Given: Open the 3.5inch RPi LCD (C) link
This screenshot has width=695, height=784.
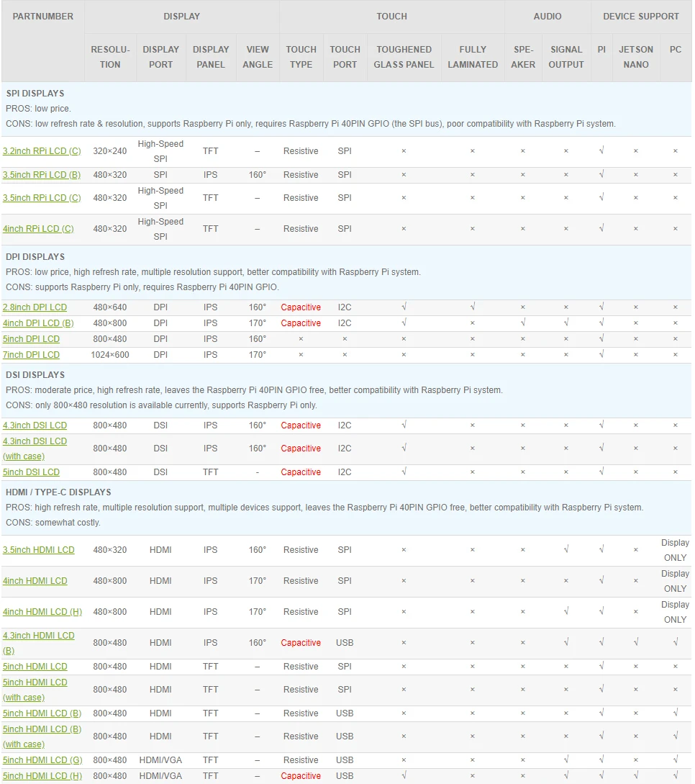Looking at the screenshot, I should [x=42, y=198].
